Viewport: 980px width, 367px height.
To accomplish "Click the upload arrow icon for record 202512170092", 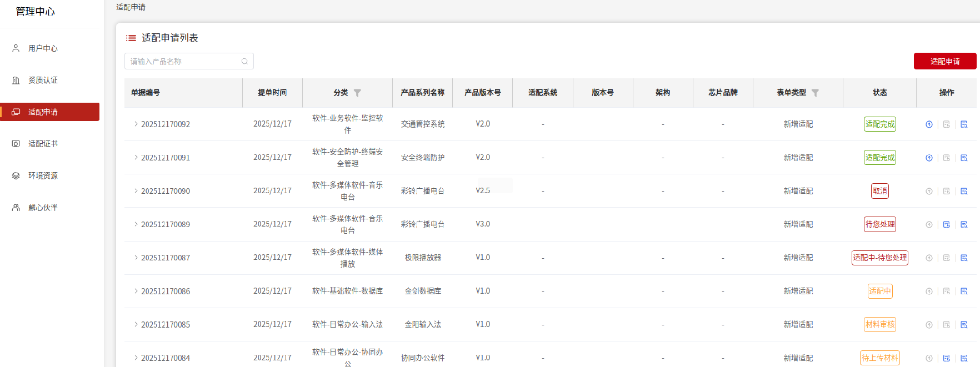I will (x=929, y=124).
